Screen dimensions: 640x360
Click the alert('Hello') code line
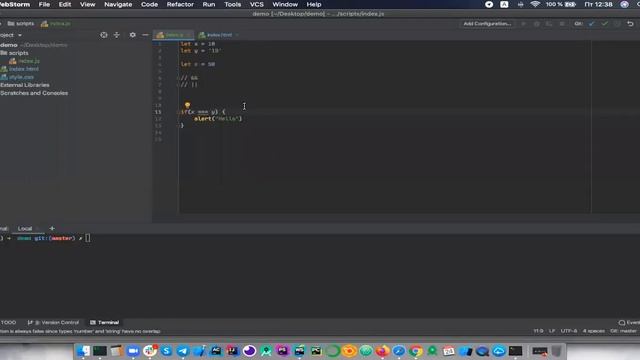(218, 119)
